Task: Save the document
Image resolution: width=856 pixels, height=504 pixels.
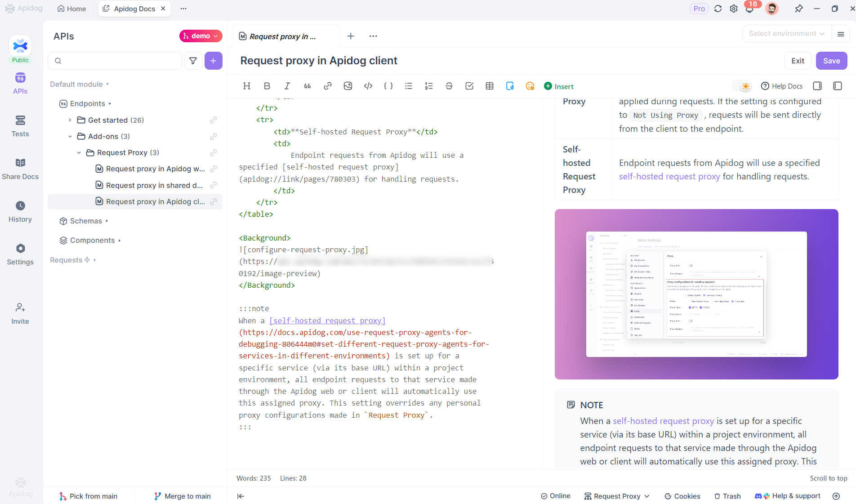Action: [x=831, y=61]
